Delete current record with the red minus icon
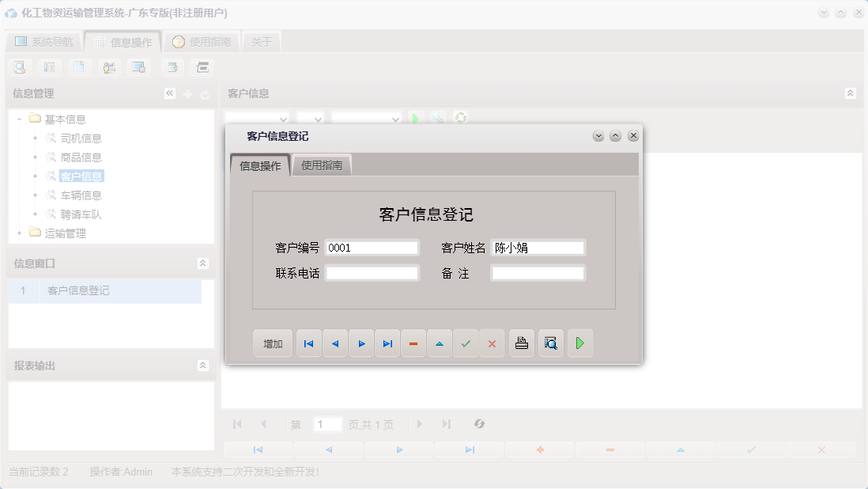Screen dimensions: 868x489 (x=413, y=343)
